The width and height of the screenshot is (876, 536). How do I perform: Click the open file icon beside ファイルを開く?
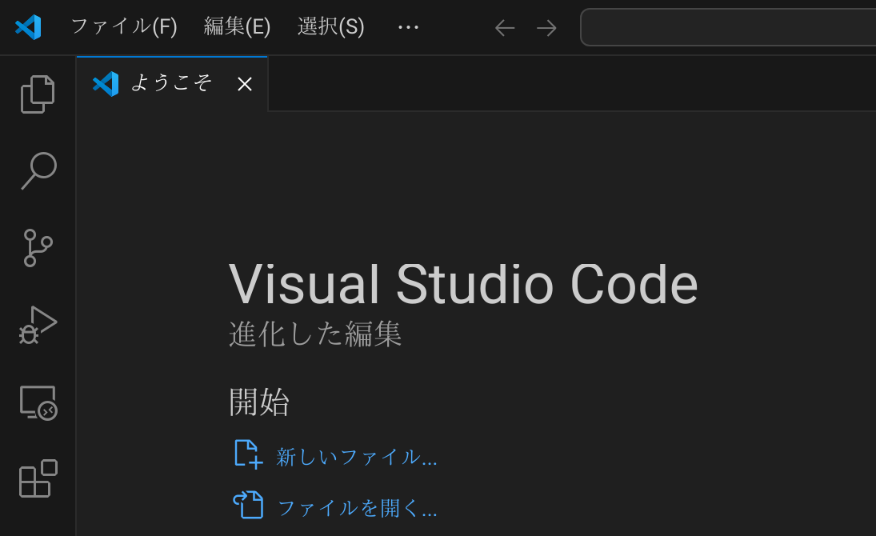(248, 505)
